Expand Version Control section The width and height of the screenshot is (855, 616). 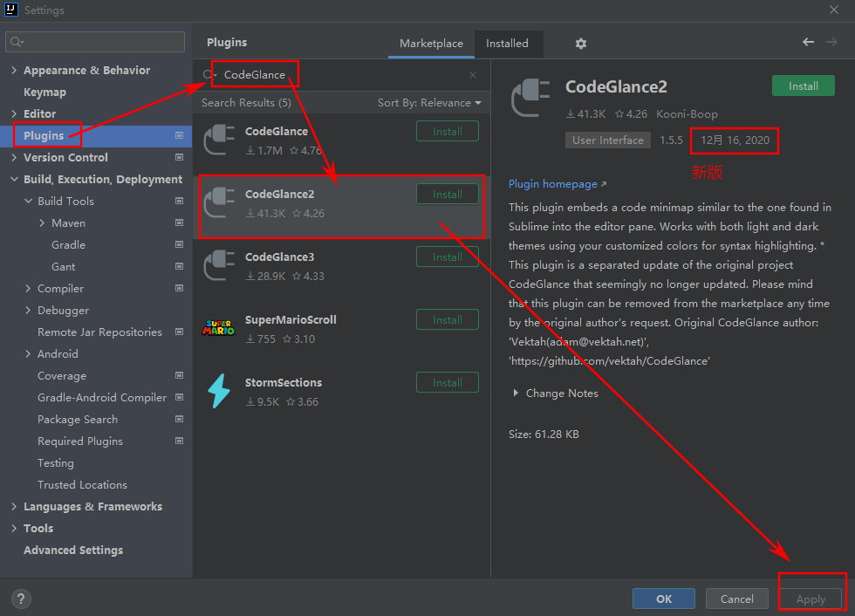[x=14, y=157]
